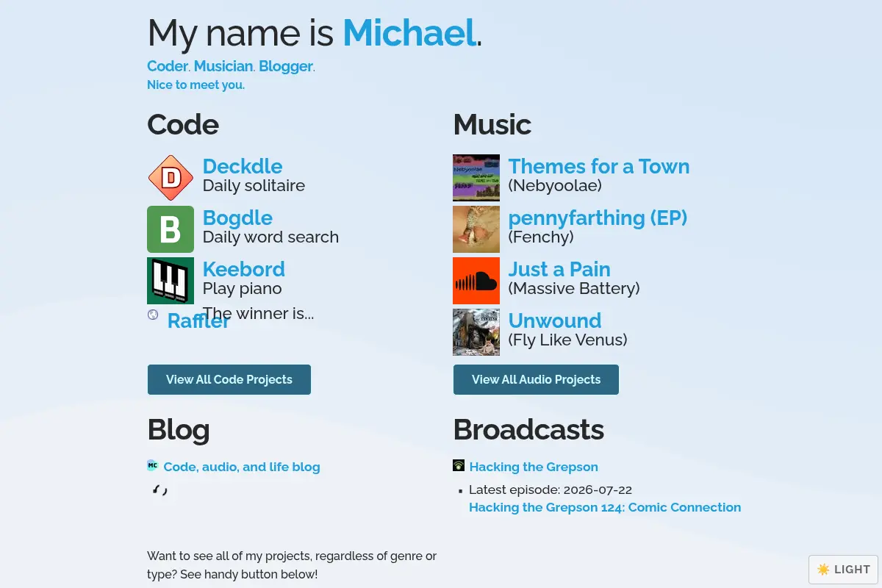Click Latest episode: 2026-07-22 text

click(x=551, y=490)
